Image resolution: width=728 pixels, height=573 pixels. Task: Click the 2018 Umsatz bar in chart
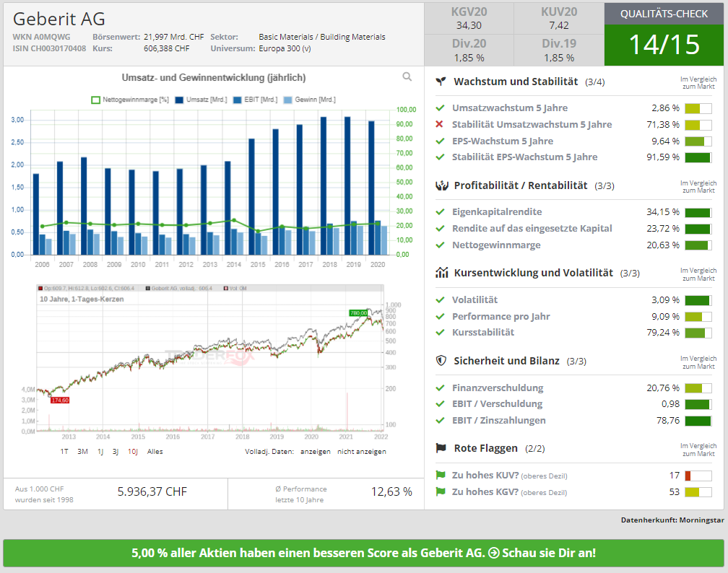point(324,185)
